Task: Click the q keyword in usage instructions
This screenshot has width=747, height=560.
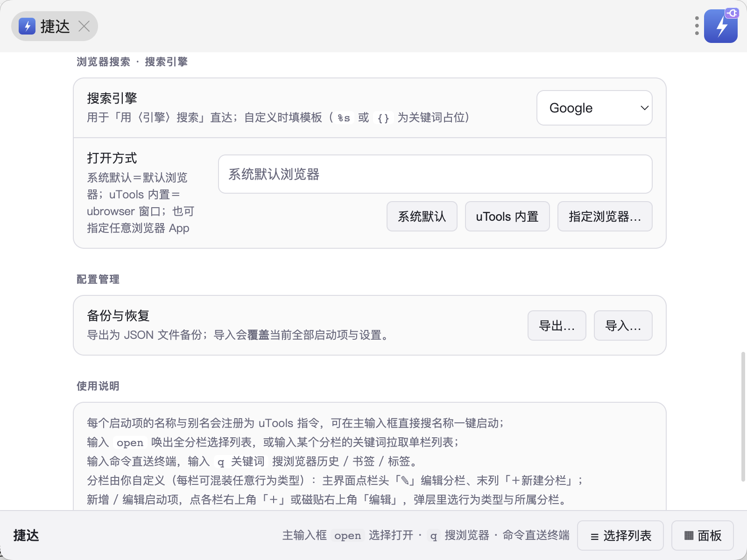Action: tap(221, 462)
